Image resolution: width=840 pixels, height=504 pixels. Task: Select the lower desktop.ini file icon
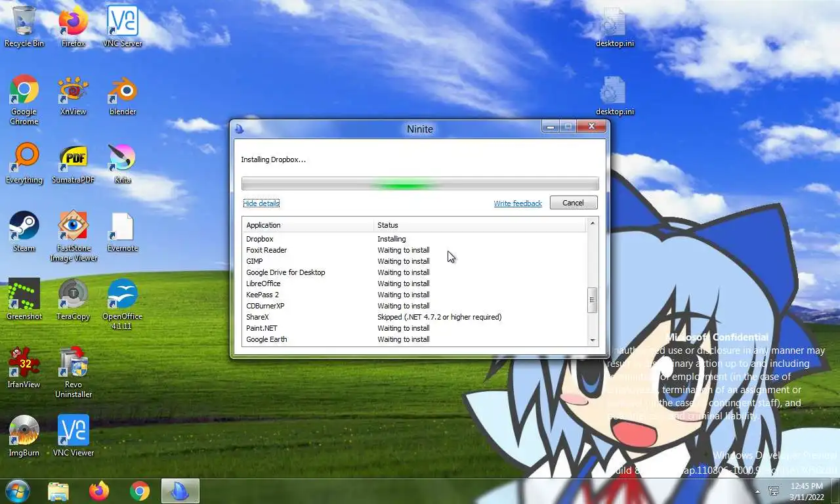coord(615,95)
